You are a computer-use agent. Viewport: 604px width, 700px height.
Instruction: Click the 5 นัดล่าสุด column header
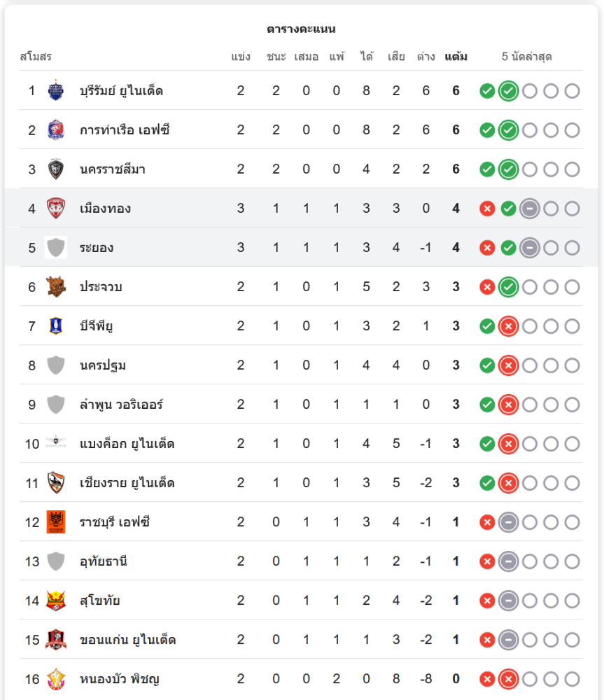tap(527, 57)
